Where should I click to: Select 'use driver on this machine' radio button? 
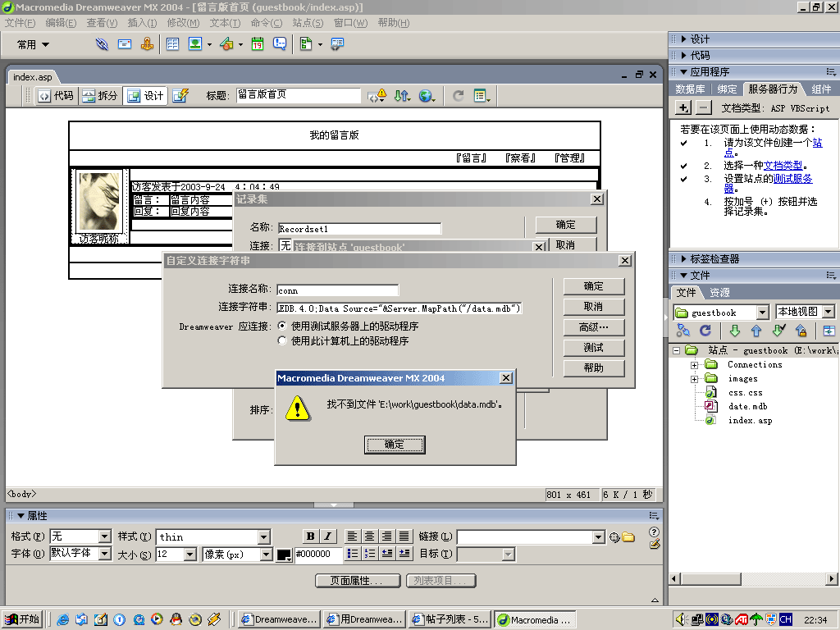tap(282, 340)
